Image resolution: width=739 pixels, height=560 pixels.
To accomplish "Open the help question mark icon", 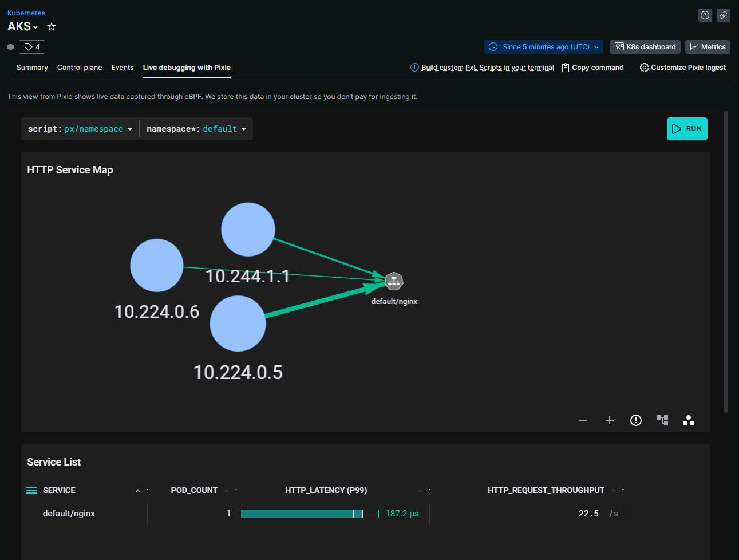I will pos(705,15).
